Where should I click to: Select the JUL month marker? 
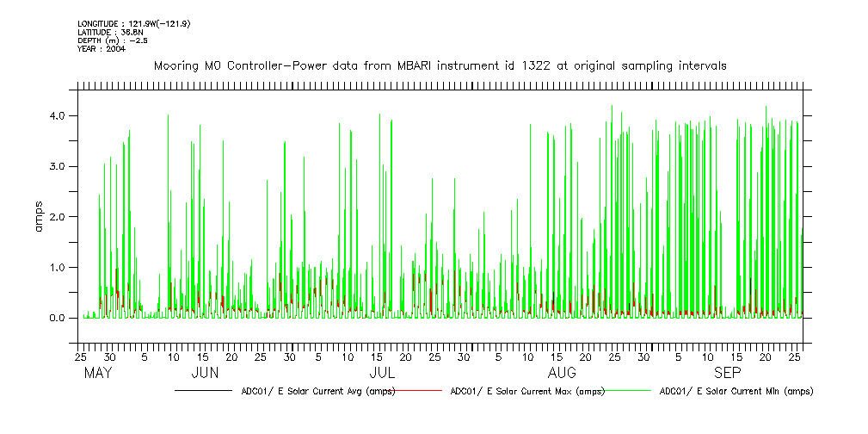[382, 374]
